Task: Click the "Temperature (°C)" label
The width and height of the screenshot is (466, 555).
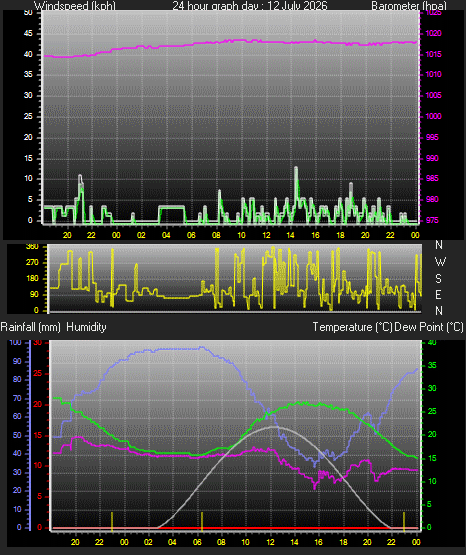Action: [352, 327]
